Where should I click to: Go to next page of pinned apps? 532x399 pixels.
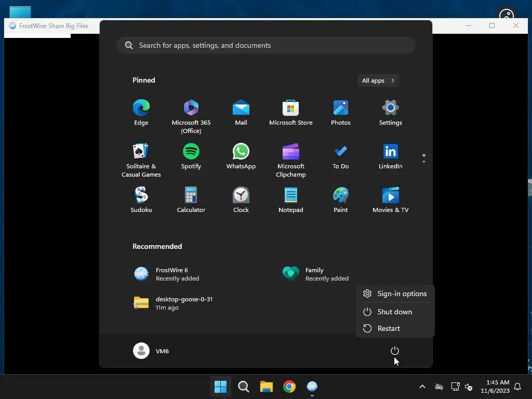coord(424,162)
